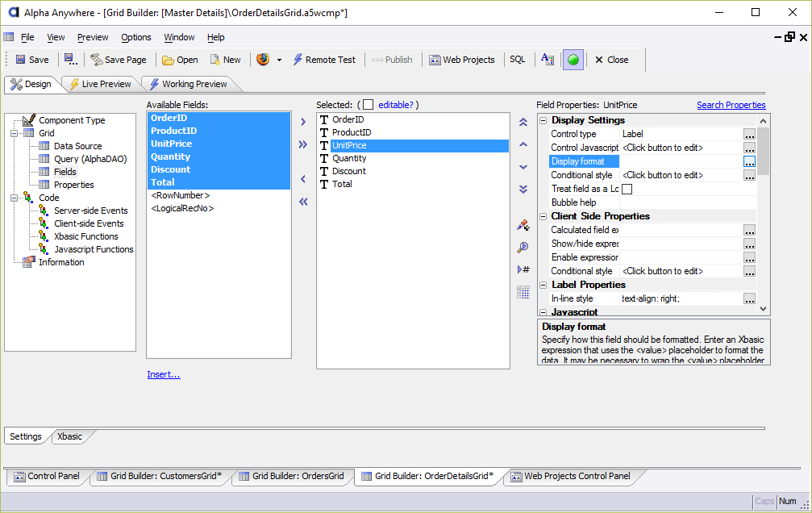Switch to Xbasic bottom tab
812x513 pixels.
point(69,436)
